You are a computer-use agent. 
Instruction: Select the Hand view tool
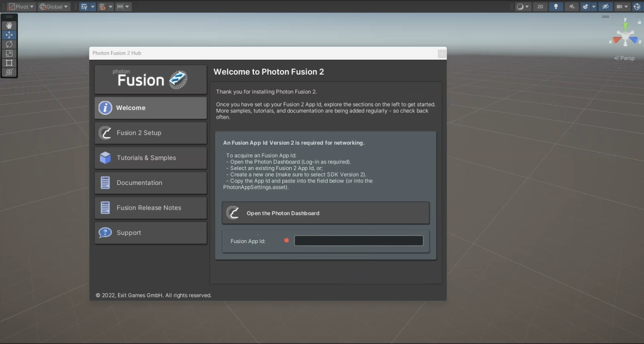tap(9, 25)
